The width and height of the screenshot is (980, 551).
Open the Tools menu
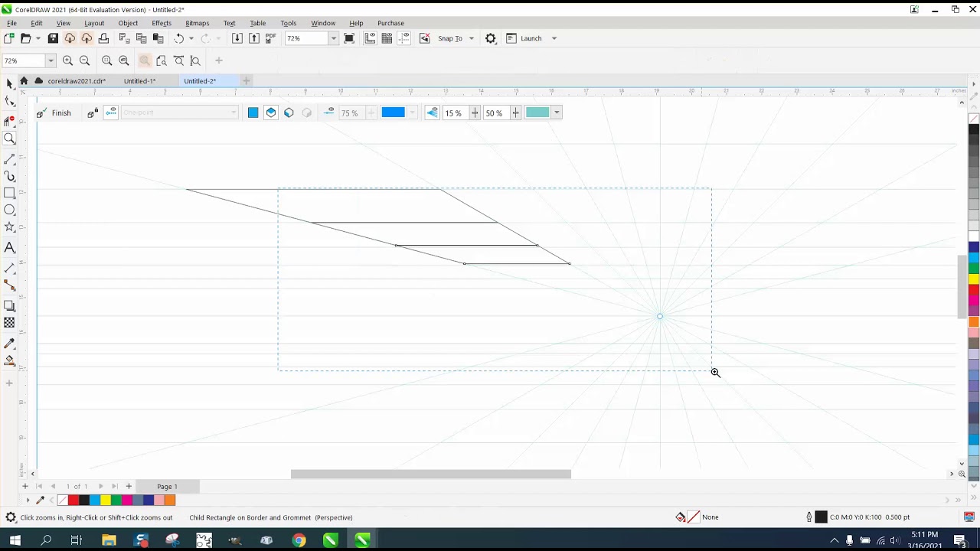(288, 23)
